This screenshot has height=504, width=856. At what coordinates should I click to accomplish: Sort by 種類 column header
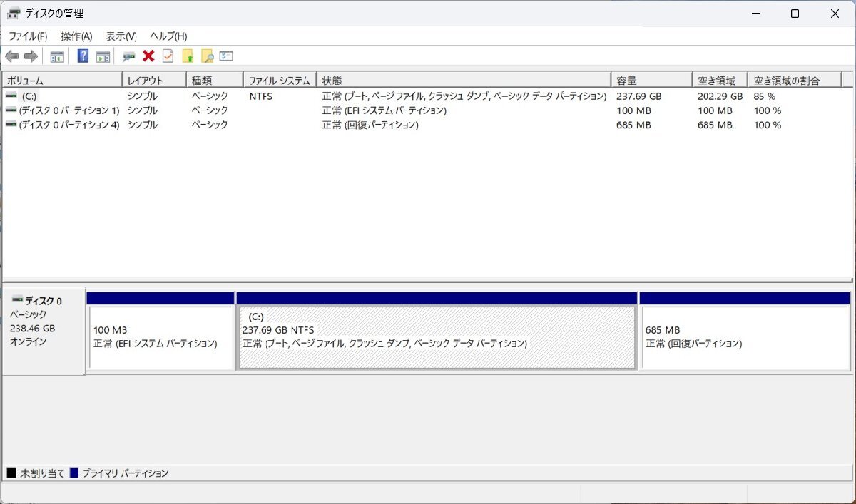(x=215, y=81)
